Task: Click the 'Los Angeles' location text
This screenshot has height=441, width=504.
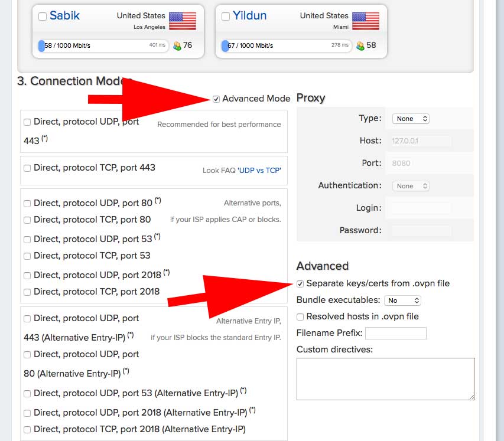Action: point(149,27)
